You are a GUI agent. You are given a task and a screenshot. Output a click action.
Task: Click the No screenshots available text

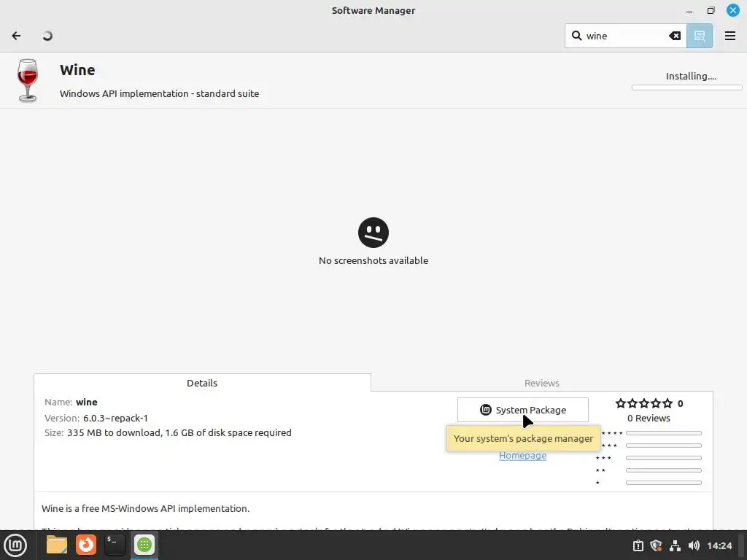click(x=373, y=260)
